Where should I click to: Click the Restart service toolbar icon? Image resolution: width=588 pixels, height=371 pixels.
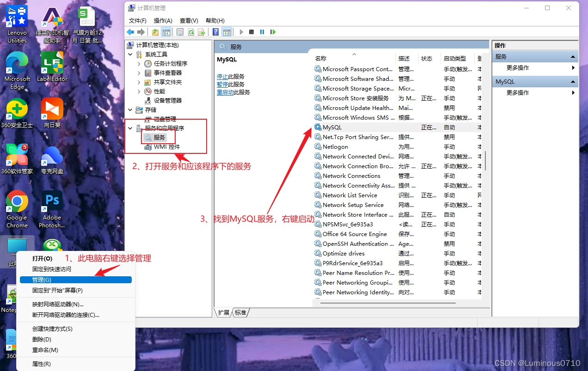click(273, 32)
